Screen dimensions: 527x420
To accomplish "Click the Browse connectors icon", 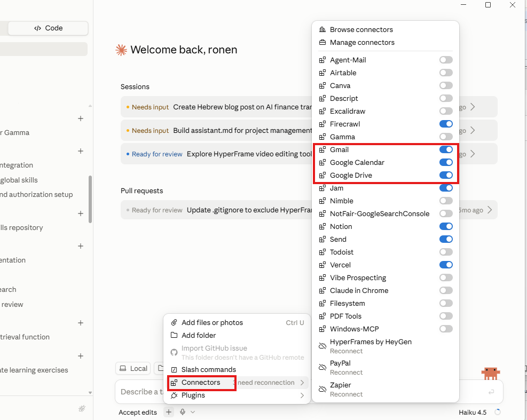I will point(323,29).
